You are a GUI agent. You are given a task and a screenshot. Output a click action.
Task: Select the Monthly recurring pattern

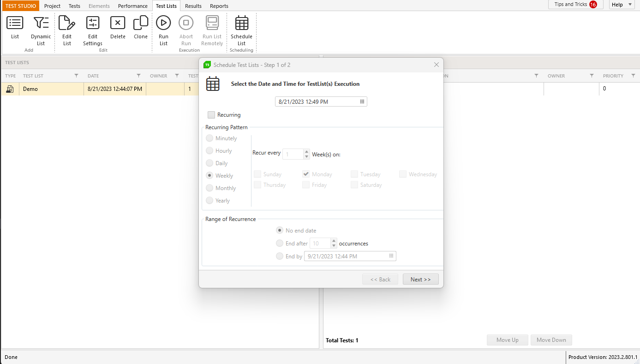209,188
